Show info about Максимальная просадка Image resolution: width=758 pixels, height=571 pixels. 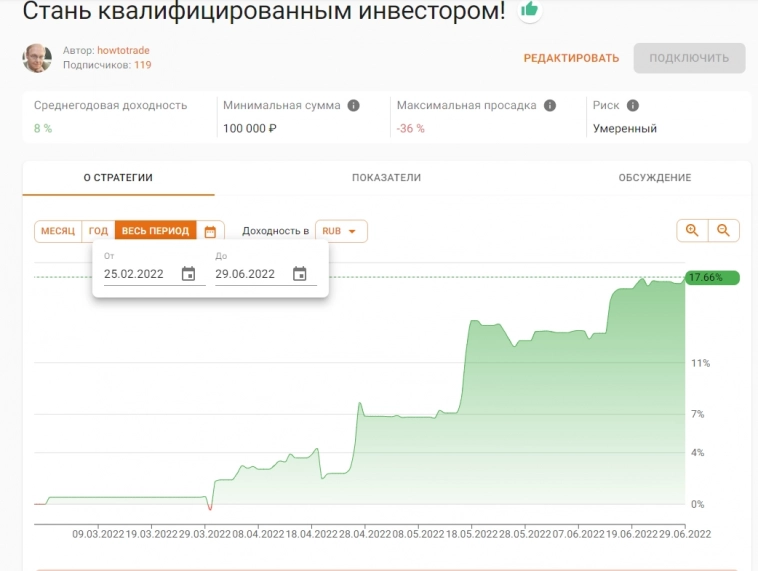click(550, 105)
